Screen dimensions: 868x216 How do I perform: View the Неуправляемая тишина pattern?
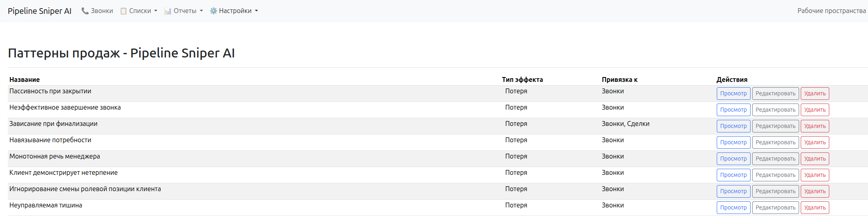pyautogui.click(x=733, y=207)
